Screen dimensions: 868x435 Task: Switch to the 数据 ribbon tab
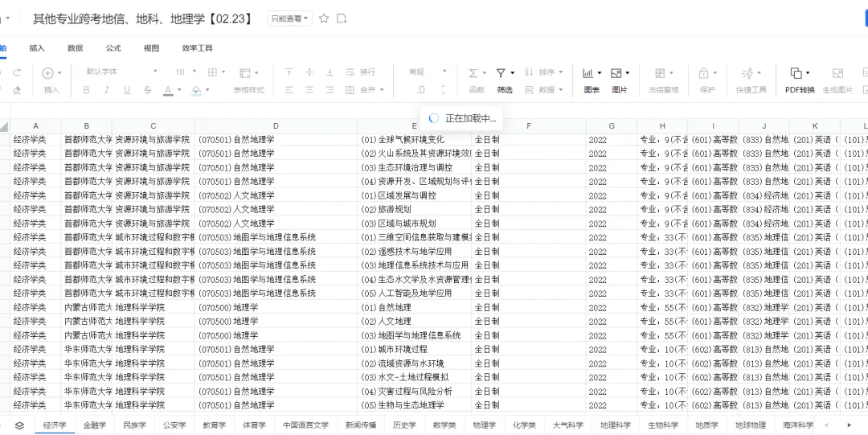coord(76,48)
